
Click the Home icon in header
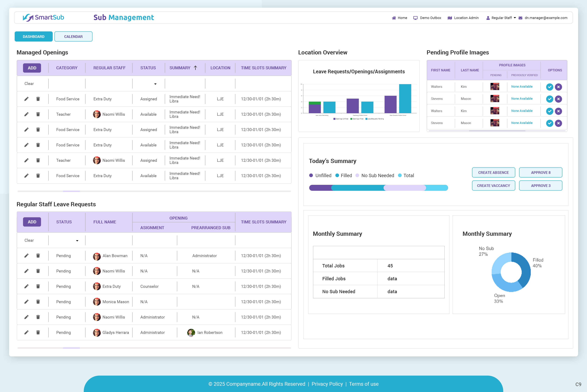pos(394,18)
